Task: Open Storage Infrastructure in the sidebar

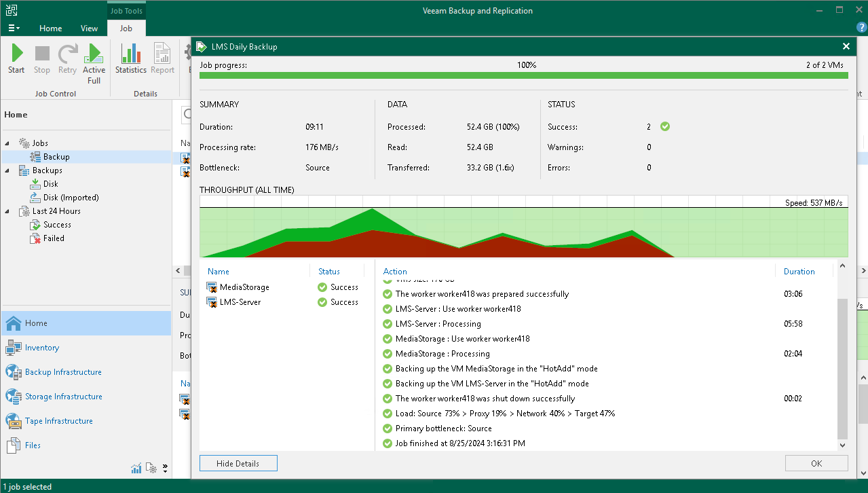Action: pos(86,397)
